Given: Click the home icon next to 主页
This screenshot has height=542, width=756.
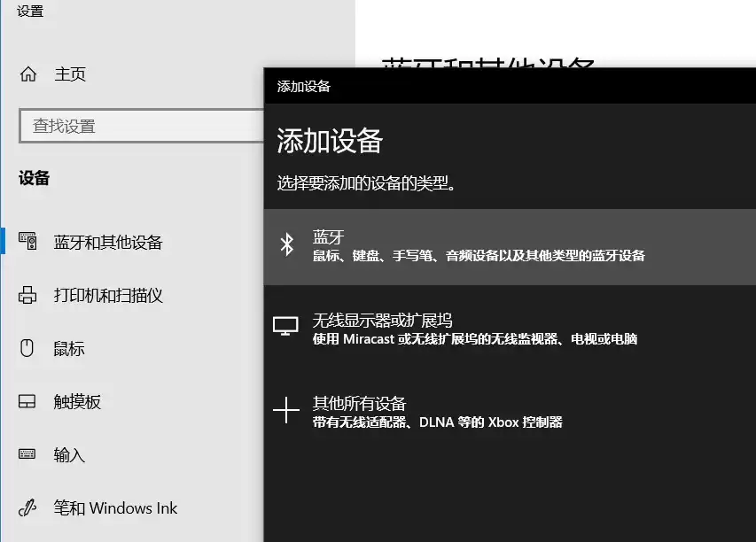Looking at the screenshot, I should (30, 74).
